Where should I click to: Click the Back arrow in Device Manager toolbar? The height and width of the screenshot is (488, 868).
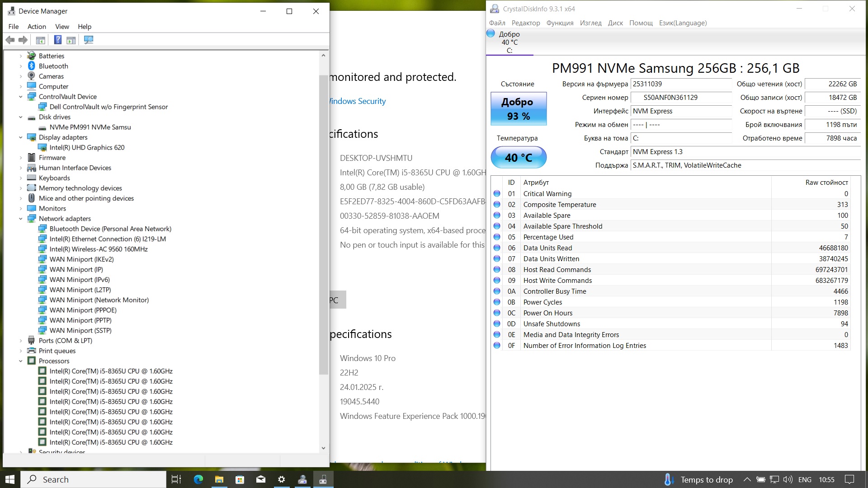[10, 40]
